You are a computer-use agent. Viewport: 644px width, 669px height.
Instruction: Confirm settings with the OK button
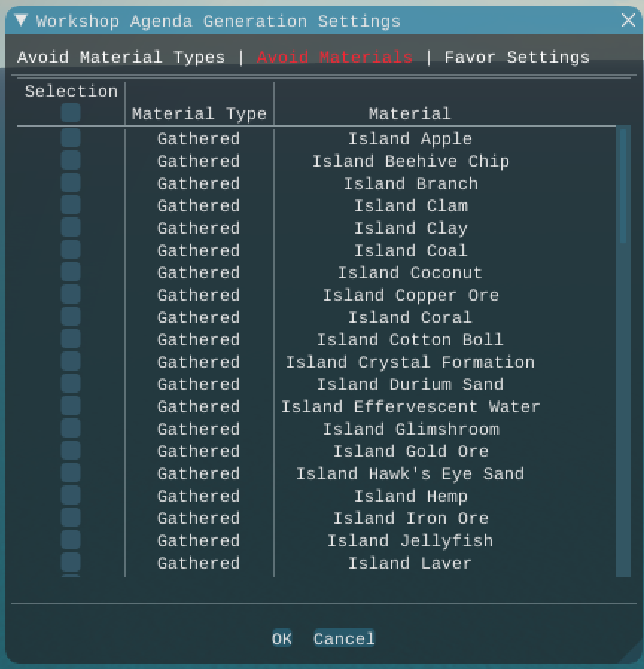coord(281,638)
